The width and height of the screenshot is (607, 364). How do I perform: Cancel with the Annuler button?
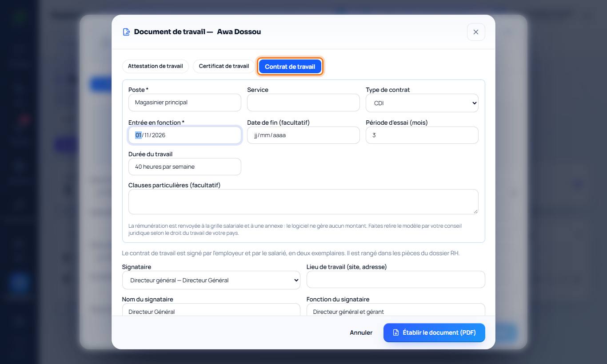(x=361, y=332)
